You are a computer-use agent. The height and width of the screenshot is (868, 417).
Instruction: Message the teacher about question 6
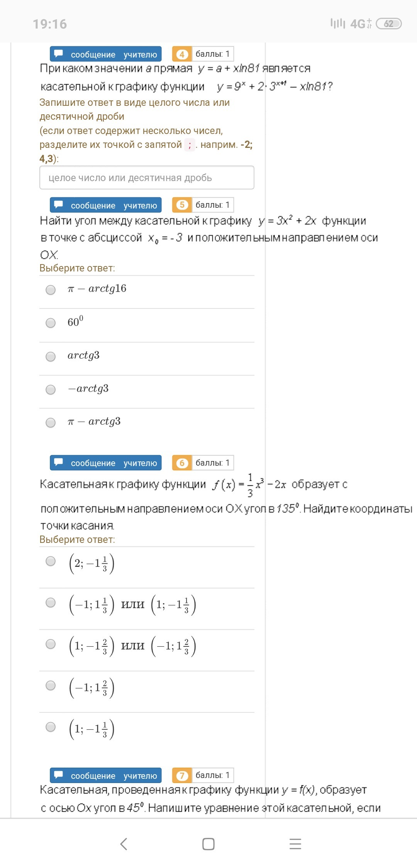105,463
